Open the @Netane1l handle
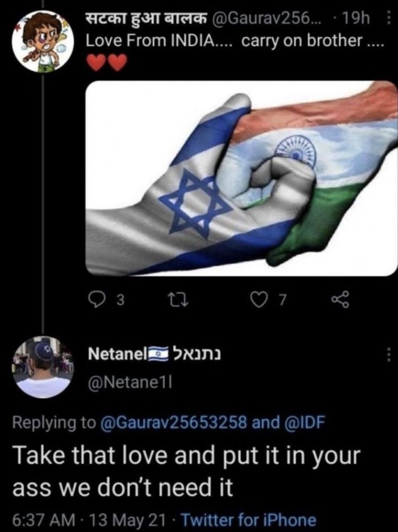This screenshot has height=532, width=398. 130,383
